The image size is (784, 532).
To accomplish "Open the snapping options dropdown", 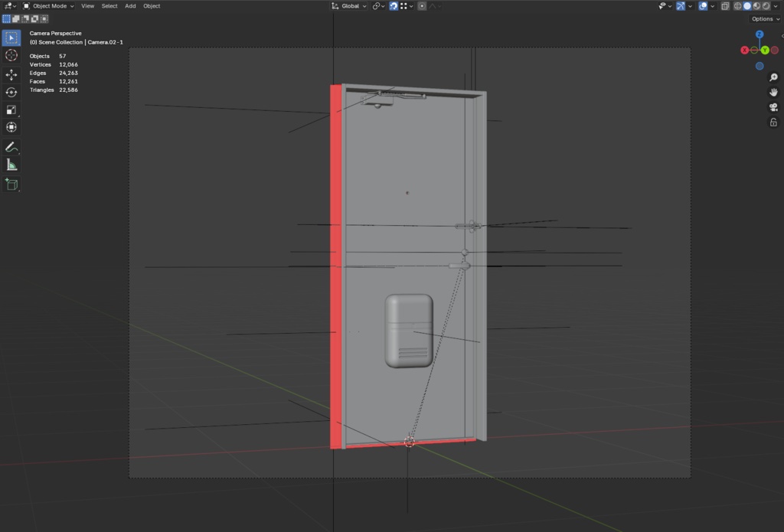I will pos(407,6).
